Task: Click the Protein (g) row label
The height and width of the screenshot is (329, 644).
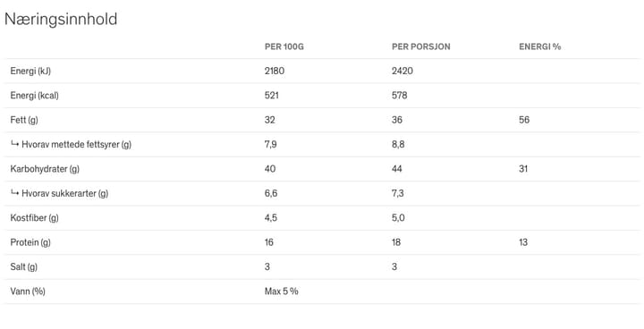Action: tap(30, 242)
